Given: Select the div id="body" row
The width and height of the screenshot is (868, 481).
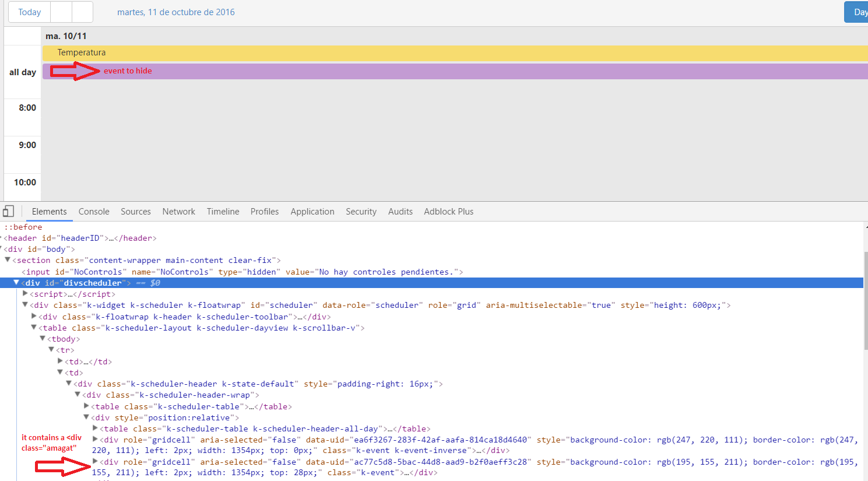Looking at the screenshot, I should 40,249.
